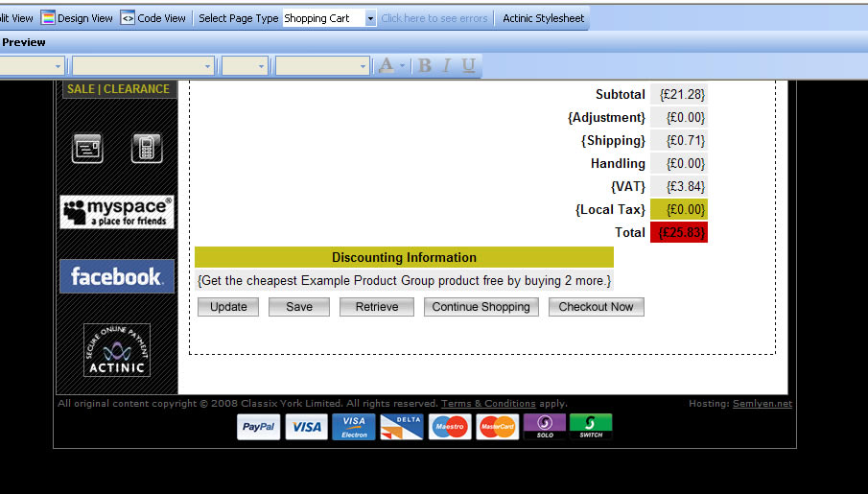Open the Select Page Type dropdown
This screenshot has width=868, height=494.
click(370, 18)
